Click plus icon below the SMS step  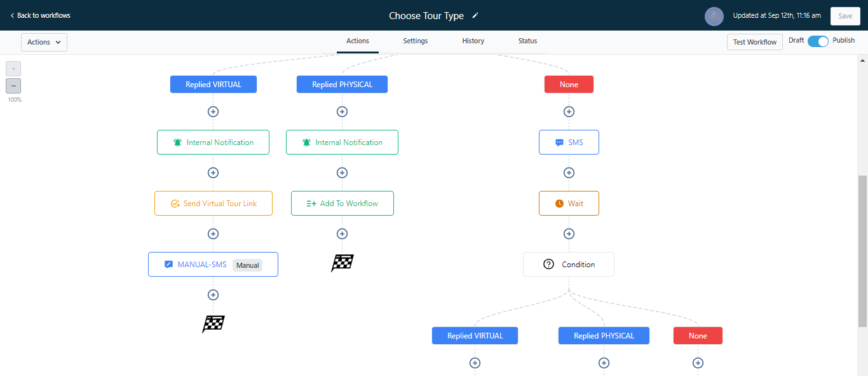pyautogui.click(x=569, y=172)
